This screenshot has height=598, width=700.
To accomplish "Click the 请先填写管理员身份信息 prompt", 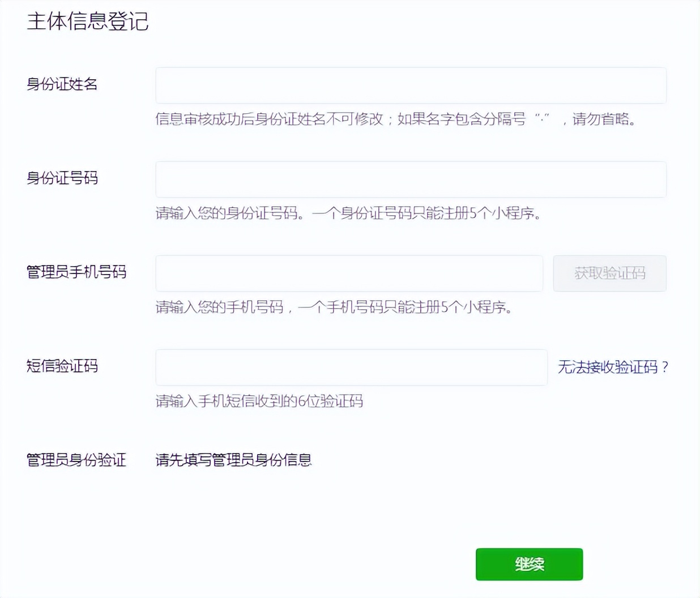I will pos(233,460).
